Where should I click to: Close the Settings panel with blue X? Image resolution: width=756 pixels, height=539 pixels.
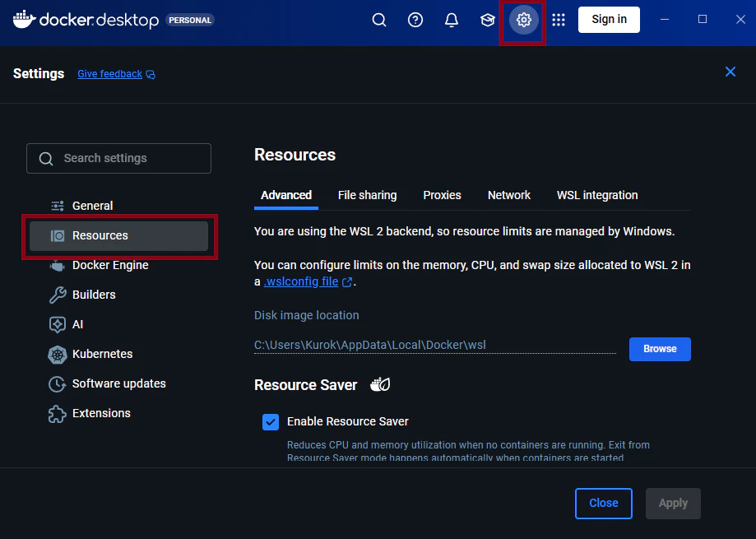(x=730, y=72)
